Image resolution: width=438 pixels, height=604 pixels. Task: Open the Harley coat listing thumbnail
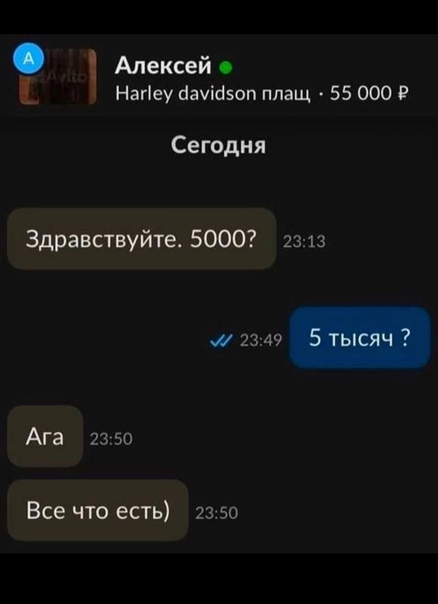click(58, 77)
